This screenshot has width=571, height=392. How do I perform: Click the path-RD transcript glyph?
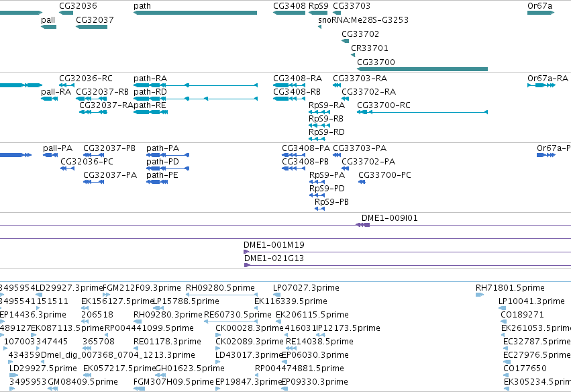195,99
